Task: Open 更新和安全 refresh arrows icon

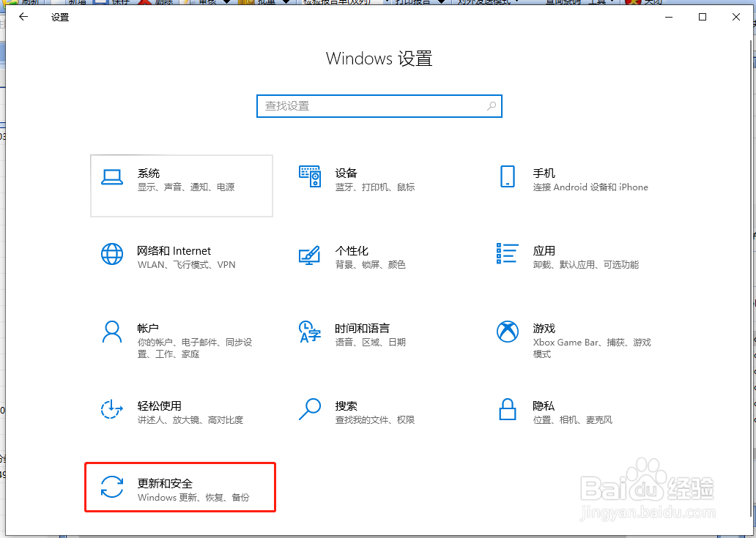Action: tap(112, 487)
